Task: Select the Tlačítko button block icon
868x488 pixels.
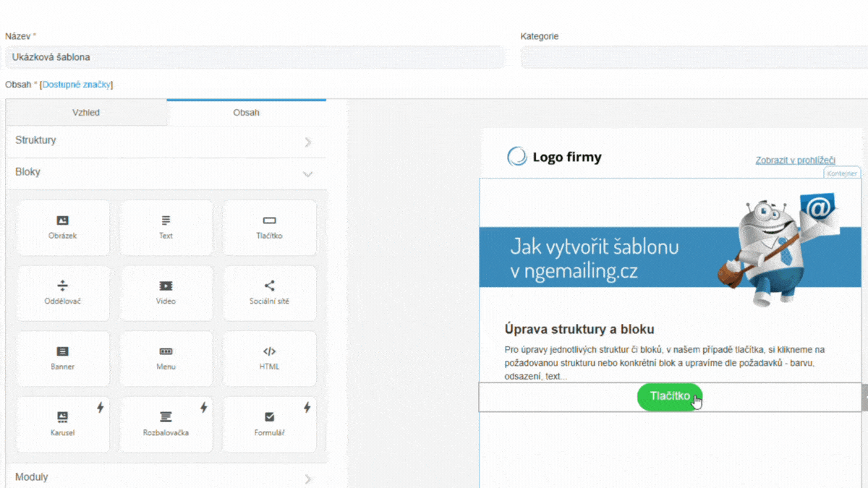Action: point(269,221)
